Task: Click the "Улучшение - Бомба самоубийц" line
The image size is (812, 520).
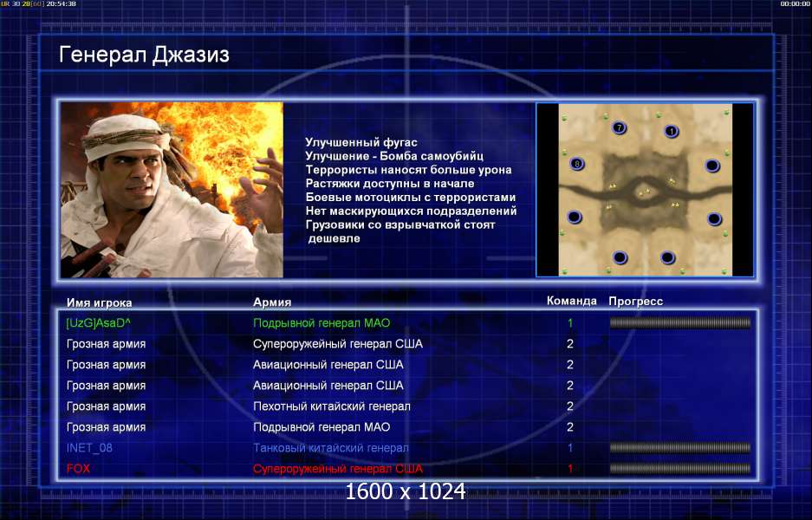Action: [x=394, y=156]
